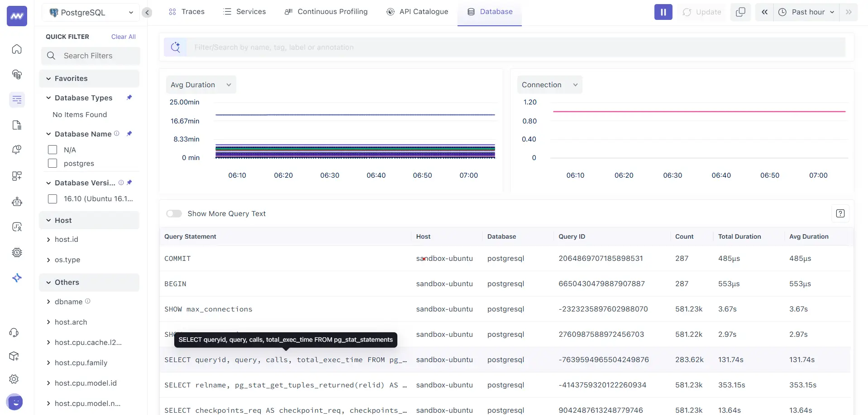
Task: Click the AI assistant robot icon in sidebar
Action: [17, 202]
